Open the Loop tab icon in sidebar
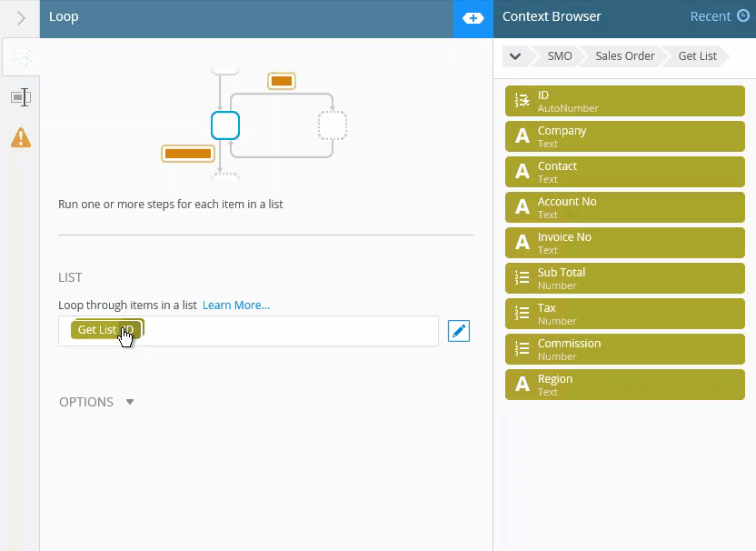Screen dimensions: 756x551 21,57
